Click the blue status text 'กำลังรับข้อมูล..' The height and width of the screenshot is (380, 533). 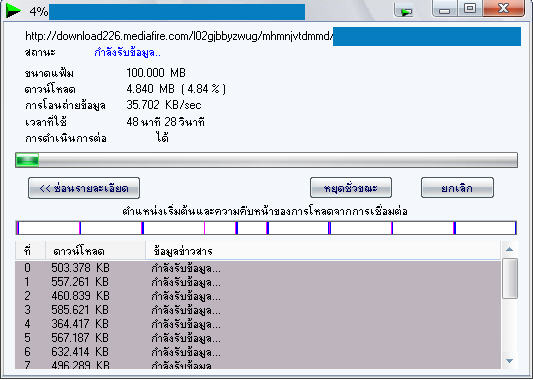pos(127,53)
